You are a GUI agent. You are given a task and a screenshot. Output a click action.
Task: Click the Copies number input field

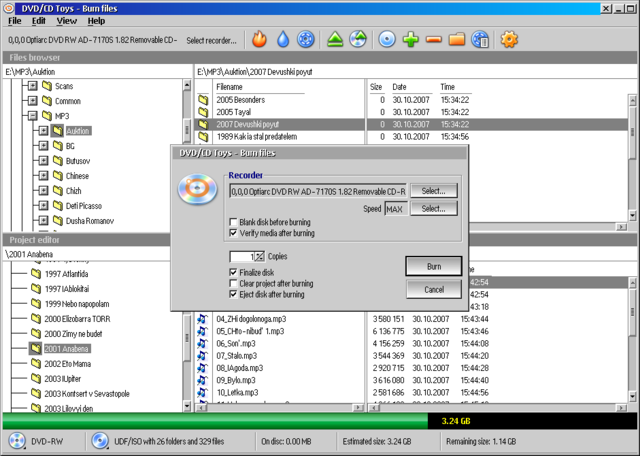pos(242,256)
